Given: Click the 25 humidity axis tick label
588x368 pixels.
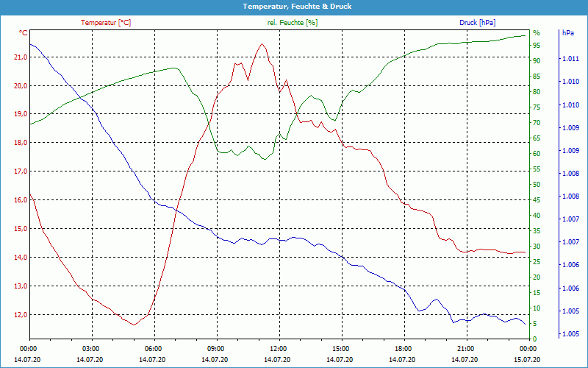Looking at the screenshot, I should point(537,262).
